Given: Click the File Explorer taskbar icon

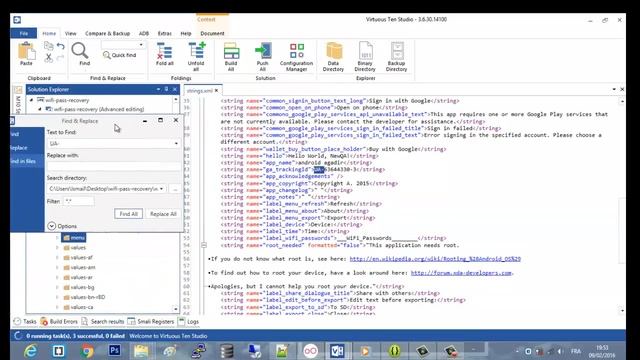Looking at the screenshot, I should pyautogui.click(x=141, y=351).
